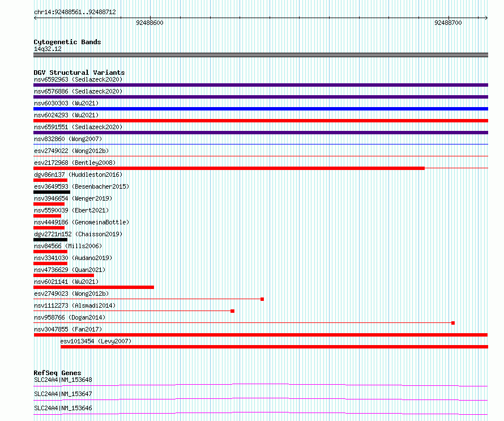Image resolution: width=504 pixels, height=421 pixels.
Task: Click the red bar for nsv84566
Action: pyautogui.click(x=50, y=252)
